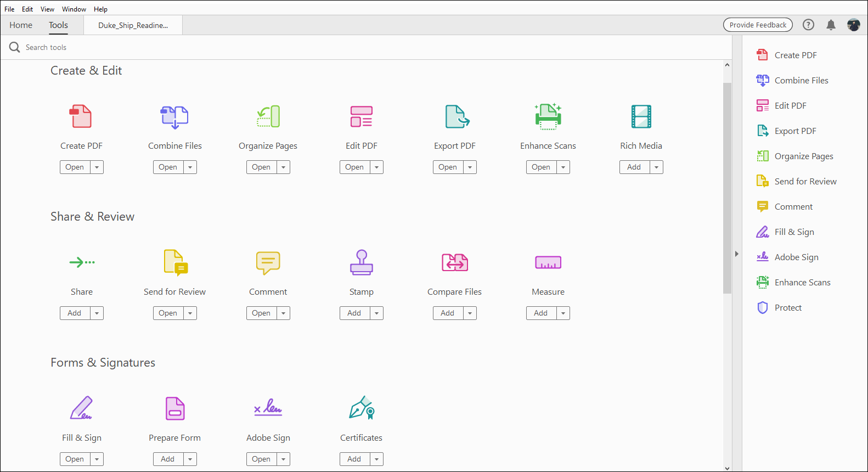868x472 pixels.
Task: Click the Prepare Form icon
Action: 175,408
